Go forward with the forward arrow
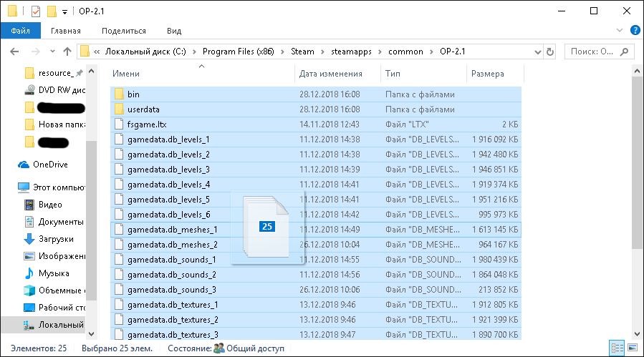 (36, 52)
